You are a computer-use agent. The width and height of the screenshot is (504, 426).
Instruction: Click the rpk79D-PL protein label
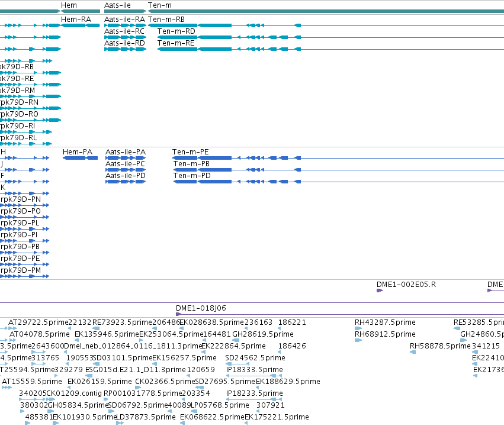tap(20, 223)
